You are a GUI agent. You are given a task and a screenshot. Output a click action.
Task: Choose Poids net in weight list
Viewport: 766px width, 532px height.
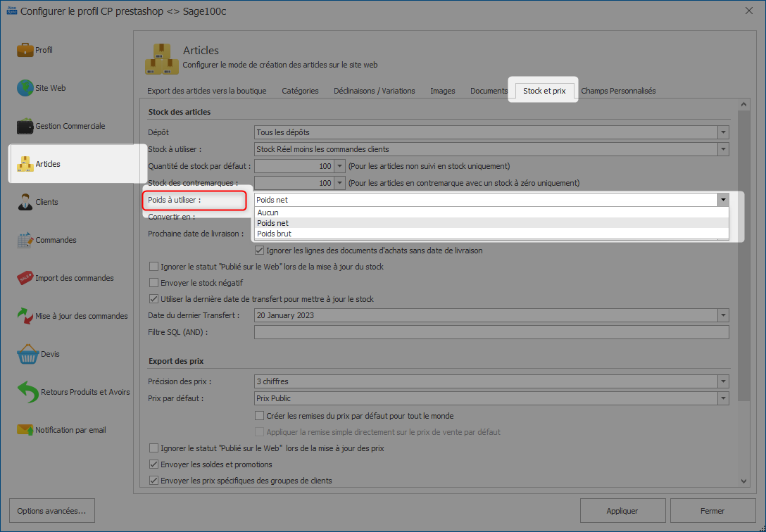491,223
